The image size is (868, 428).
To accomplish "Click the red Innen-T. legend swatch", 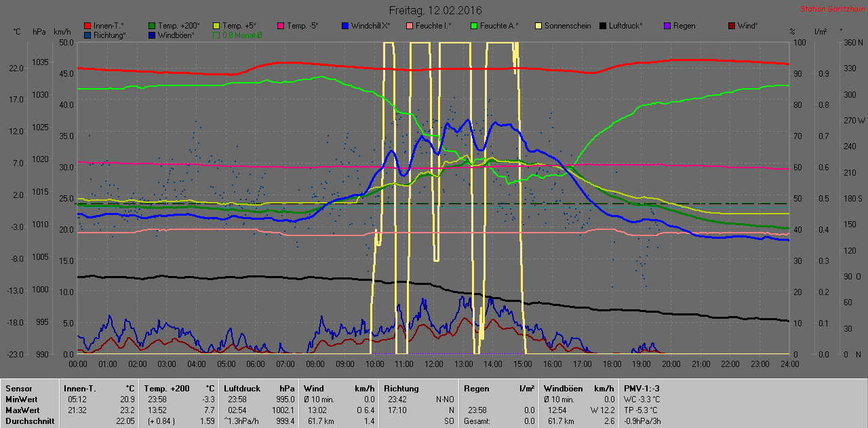I will click(x=87, y=26).
